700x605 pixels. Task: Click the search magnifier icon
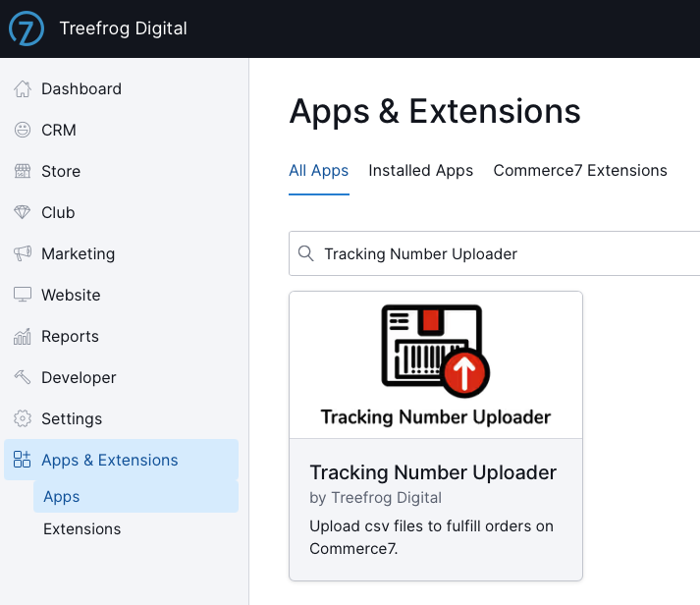(x=305, y=253)
